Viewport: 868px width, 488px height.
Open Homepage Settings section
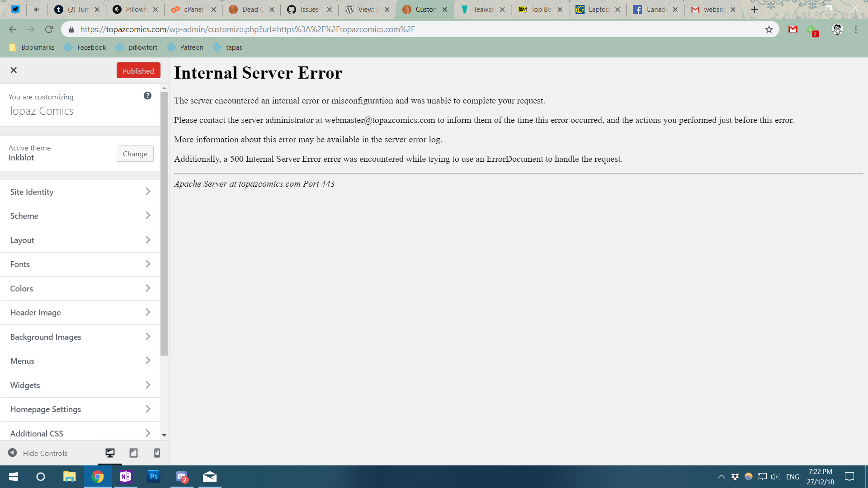pyautogui.click(x=80, y=409)
